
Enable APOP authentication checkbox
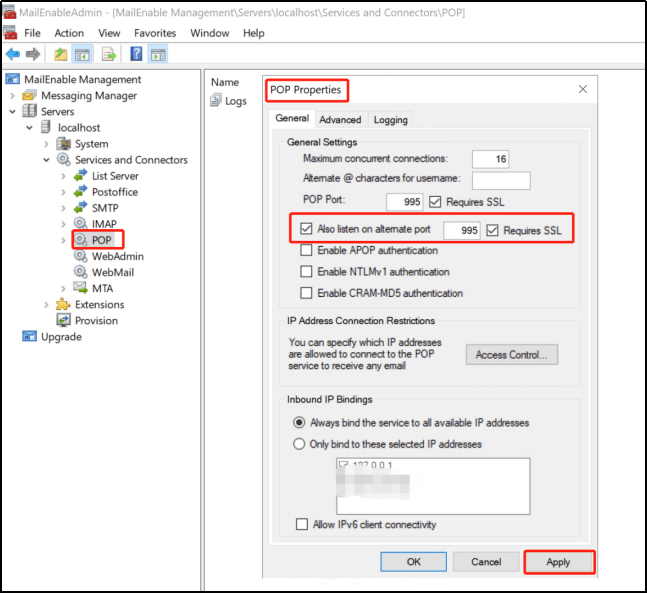coord(306,250)
